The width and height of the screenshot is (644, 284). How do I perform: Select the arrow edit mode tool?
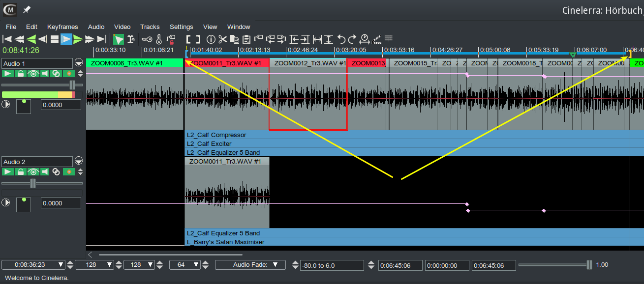point(119,39)
